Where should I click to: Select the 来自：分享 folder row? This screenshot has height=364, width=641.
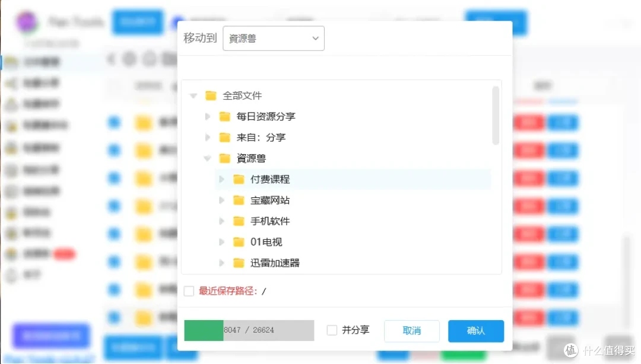(345, 138)
